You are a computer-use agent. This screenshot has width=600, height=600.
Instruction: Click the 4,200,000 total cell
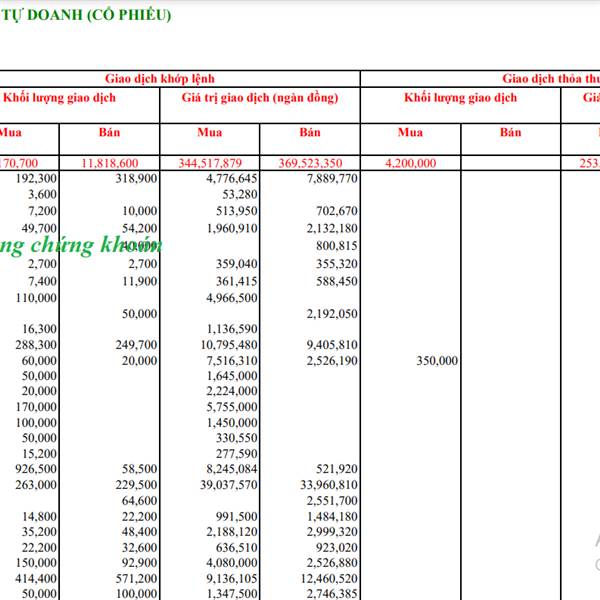point(411,163)
